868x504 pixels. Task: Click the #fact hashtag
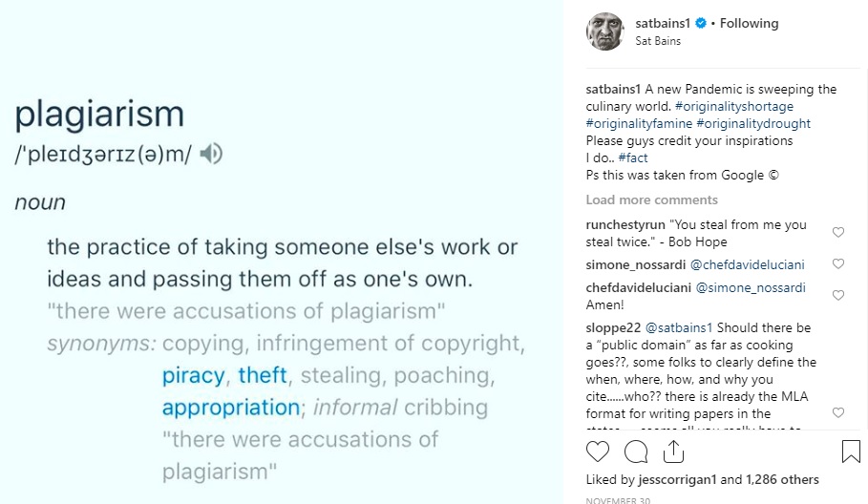[x=633, y=157]
